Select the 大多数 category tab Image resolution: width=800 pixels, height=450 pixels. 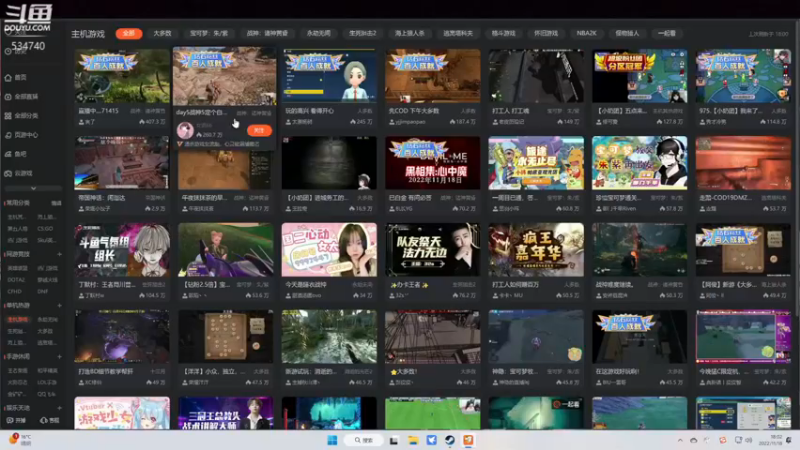click(x=162, y=34)
